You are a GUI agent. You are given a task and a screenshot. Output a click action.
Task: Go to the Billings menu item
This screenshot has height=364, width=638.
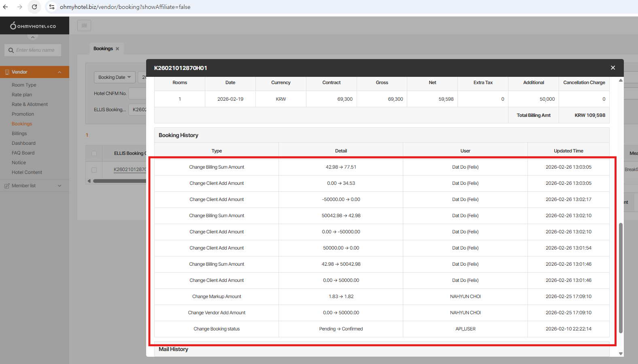pyautogui.click(x=19, y=133)
